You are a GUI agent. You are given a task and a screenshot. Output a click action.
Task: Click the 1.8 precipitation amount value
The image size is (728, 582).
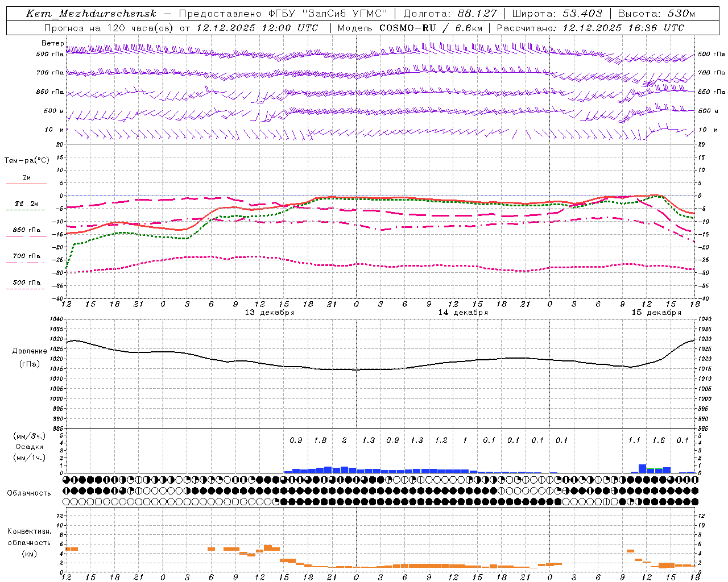(320, 440)
